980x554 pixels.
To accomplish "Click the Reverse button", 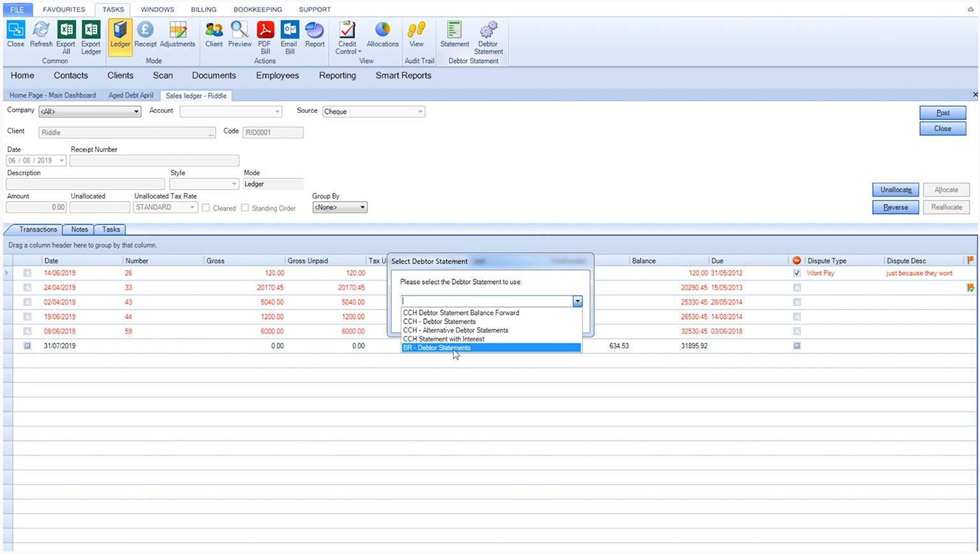I will coord(895,207).
